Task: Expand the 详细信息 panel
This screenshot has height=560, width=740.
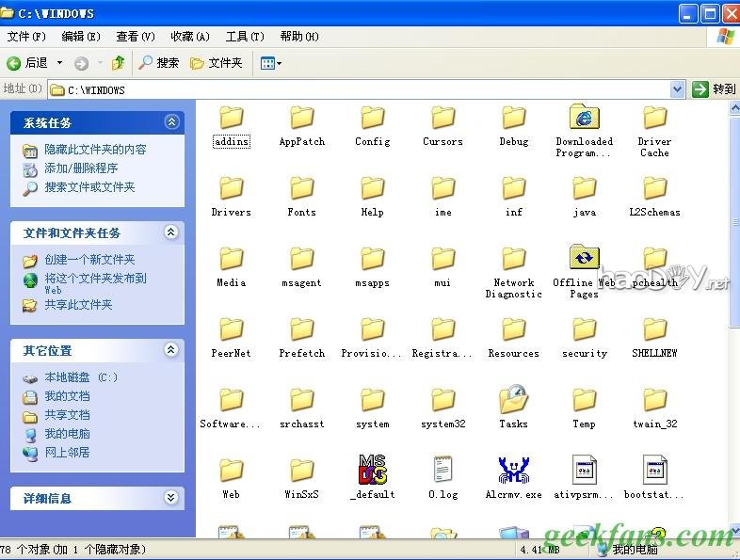Action: (x=171, y=498)
